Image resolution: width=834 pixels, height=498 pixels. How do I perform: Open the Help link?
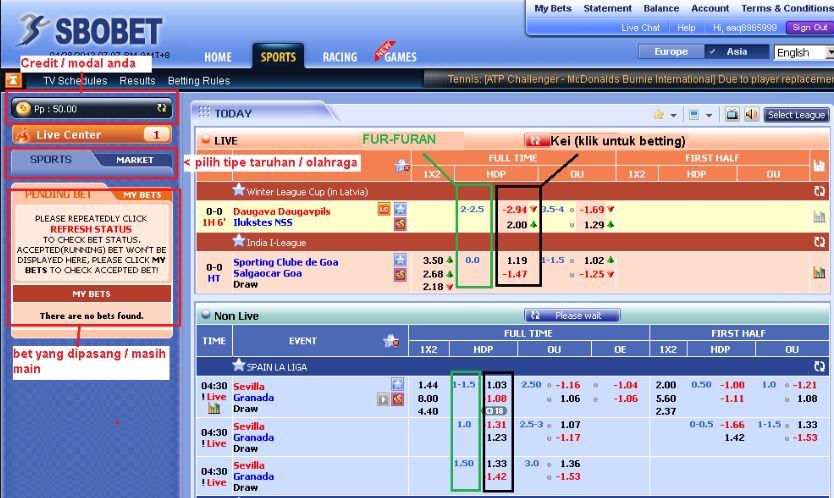click(x=686, y=28)
